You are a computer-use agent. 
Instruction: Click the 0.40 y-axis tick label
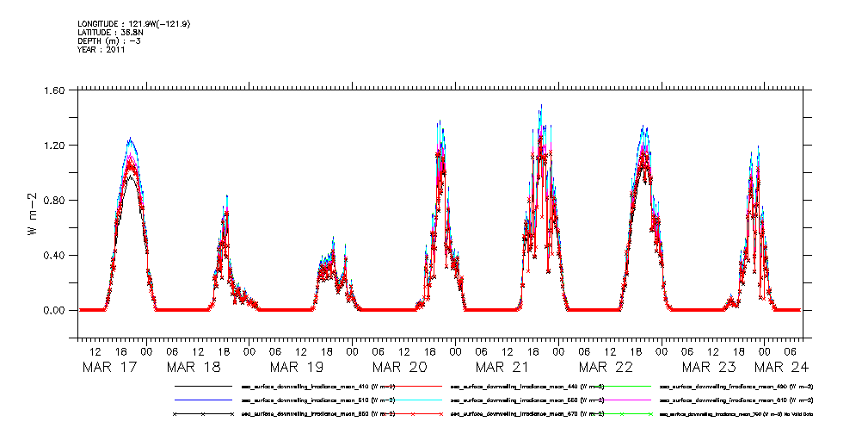[x=55, y=255]
